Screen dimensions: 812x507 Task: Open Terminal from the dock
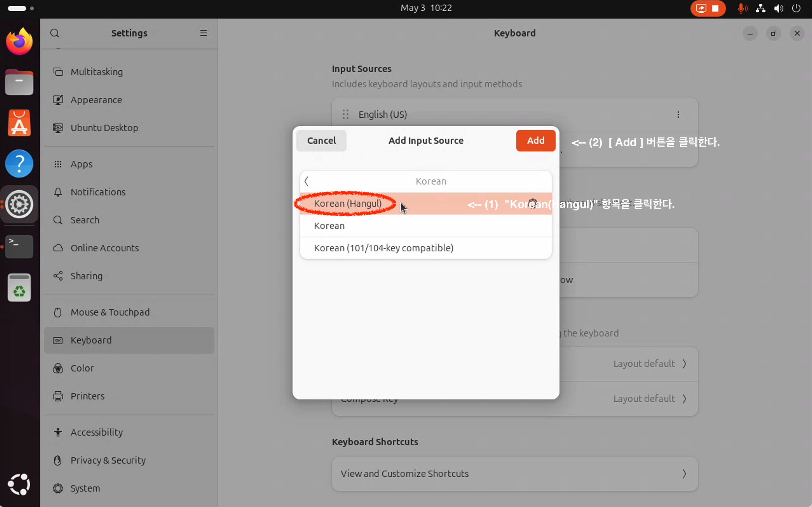(x=19, y=247)
